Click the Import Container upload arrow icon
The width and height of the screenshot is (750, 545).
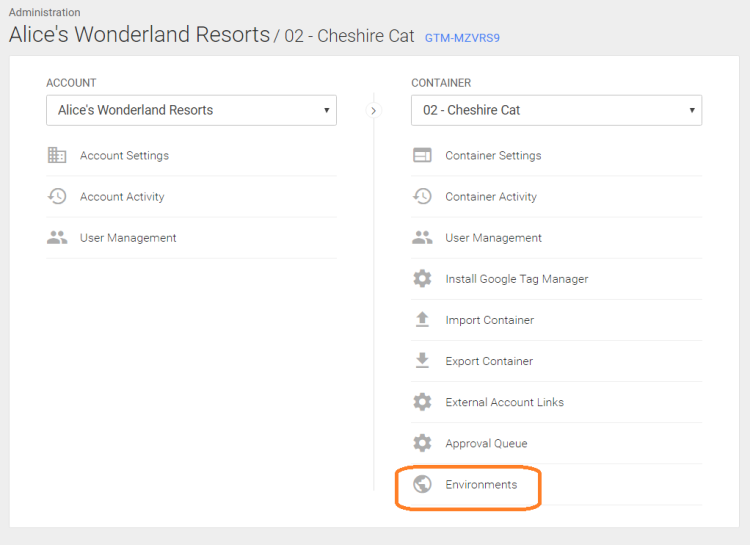point(422,319)
